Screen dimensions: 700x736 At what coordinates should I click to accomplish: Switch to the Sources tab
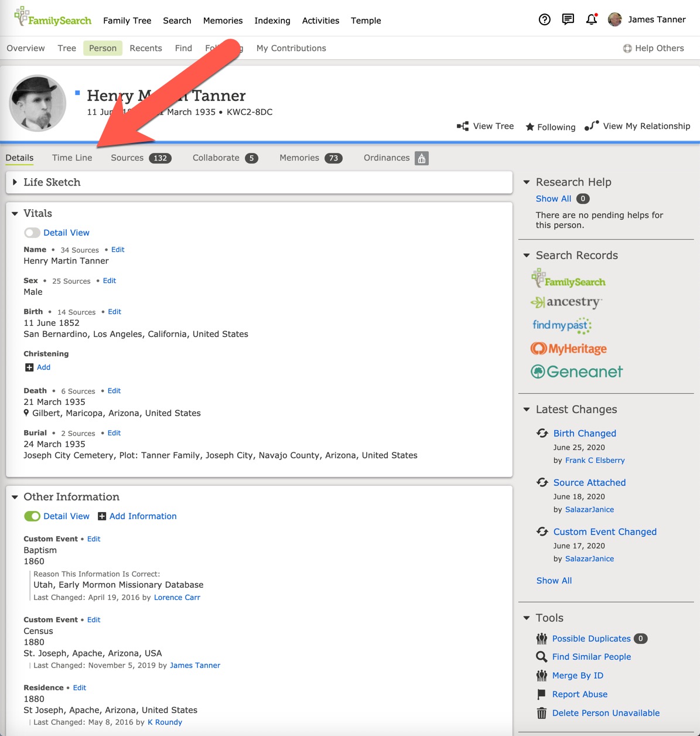pos(127,158)
